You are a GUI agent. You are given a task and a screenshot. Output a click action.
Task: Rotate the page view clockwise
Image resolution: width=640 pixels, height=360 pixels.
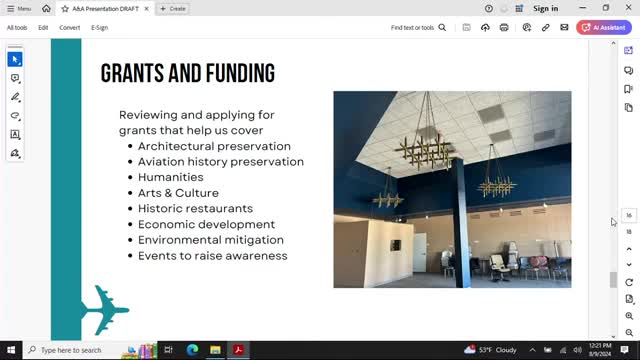point(629,282)
